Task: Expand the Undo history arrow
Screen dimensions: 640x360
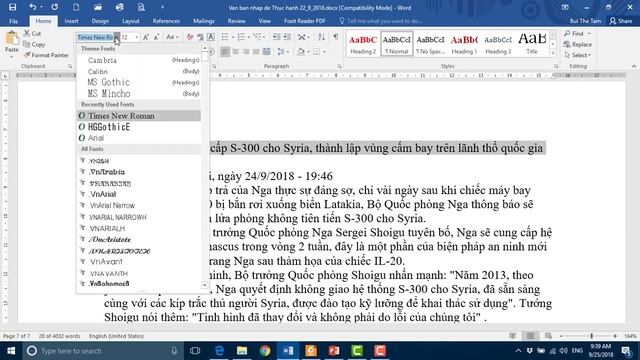Action: pyautogui.click(x=41, y=7)
